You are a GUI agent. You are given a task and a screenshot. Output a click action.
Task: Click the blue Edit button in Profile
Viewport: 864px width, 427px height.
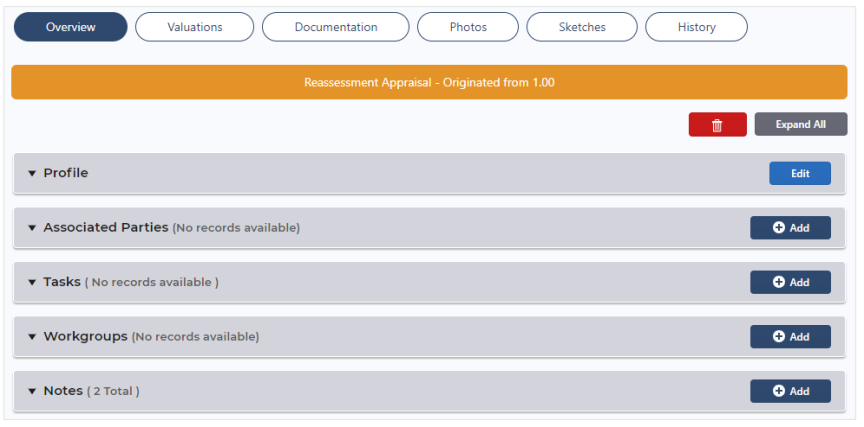[800, 174]
